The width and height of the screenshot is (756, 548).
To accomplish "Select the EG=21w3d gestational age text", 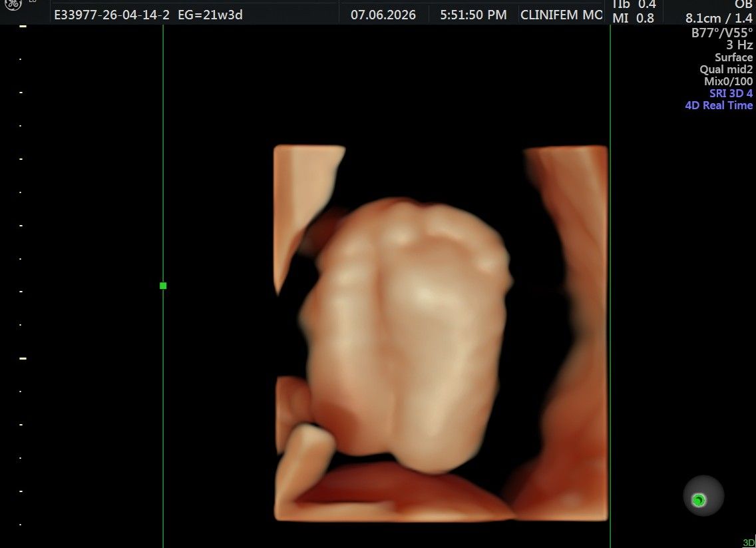I will (210, 15).
